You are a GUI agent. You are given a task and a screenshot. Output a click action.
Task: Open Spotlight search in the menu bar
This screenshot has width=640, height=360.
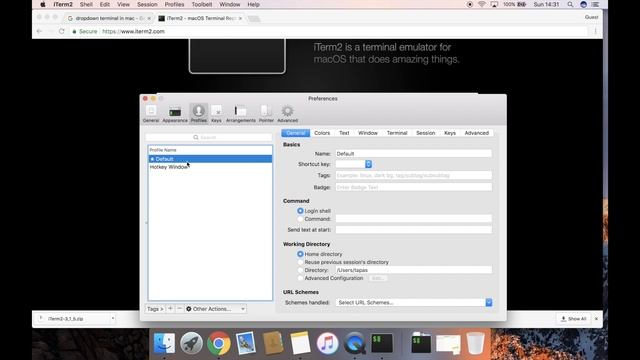(570, 4)
